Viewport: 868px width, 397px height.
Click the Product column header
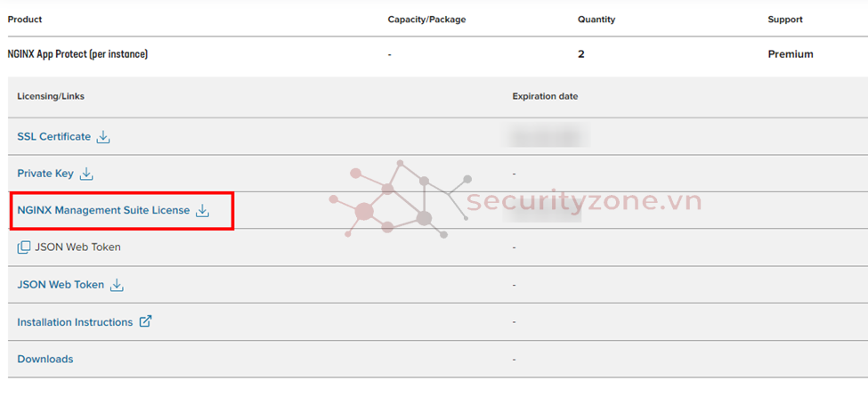(x=25, y=20)
